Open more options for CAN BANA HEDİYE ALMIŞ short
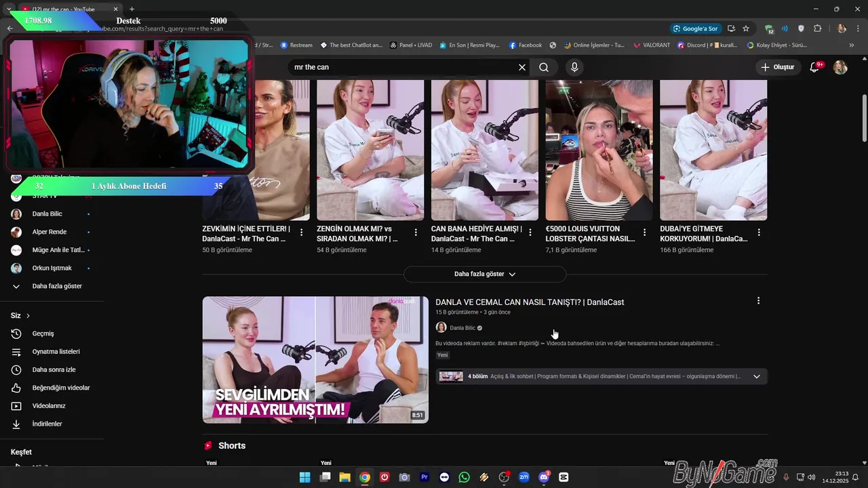The width and height of the screenshot is (868, 488). [x=530, y=232]
